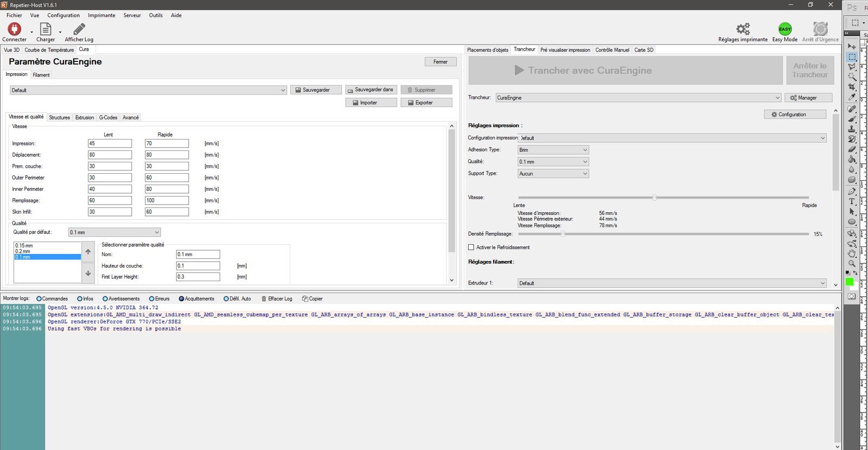Click the Effacer Log button
The width and height of the screenshot is (868, 450).
pyautogui.click(x=277, y=299)
